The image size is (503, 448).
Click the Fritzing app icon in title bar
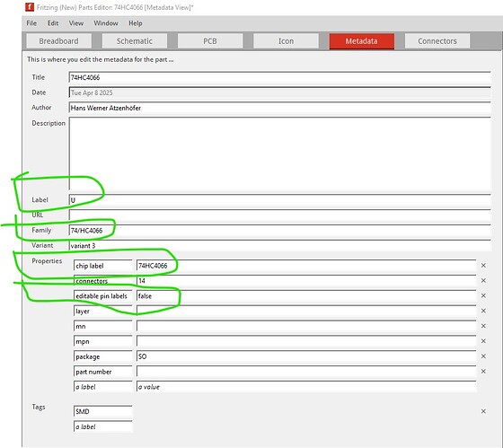point(30,7)
